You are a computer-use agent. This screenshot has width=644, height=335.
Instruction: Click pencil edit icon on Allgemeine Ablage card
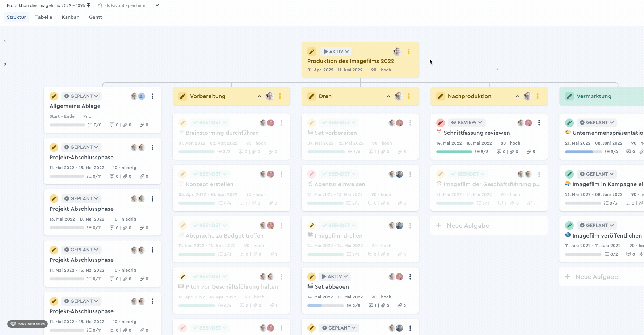pos(54,96)
